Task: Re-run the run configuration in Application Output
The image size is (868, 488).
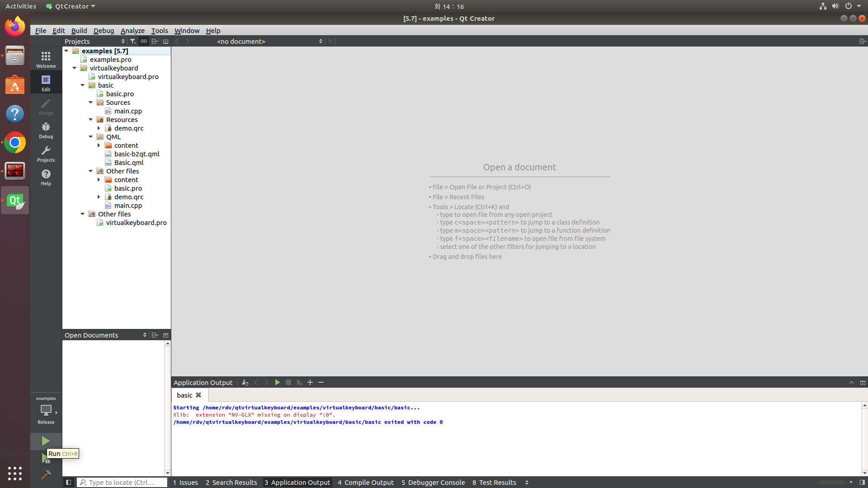Action: (278, 382)
